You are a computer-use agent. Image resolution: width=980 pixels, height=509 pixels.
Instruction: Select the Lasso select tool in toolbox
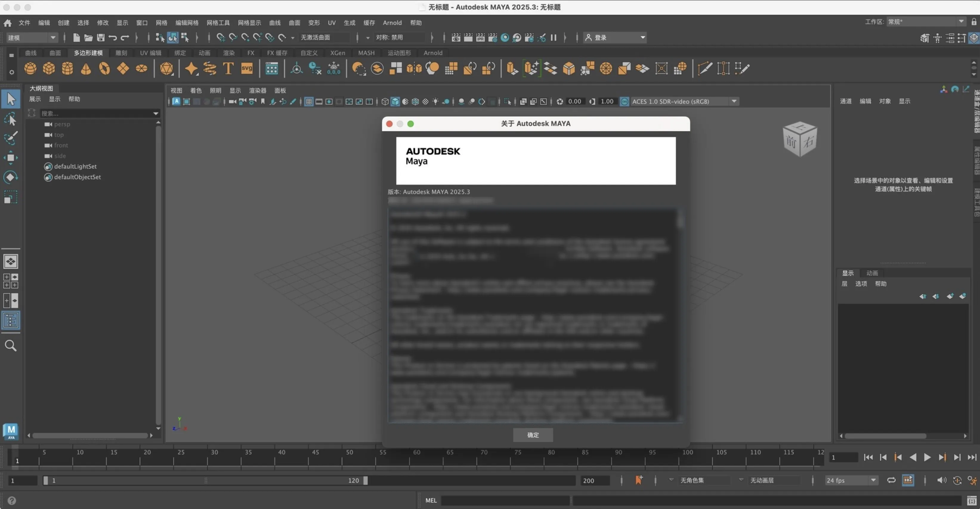(x=11, y=119)
